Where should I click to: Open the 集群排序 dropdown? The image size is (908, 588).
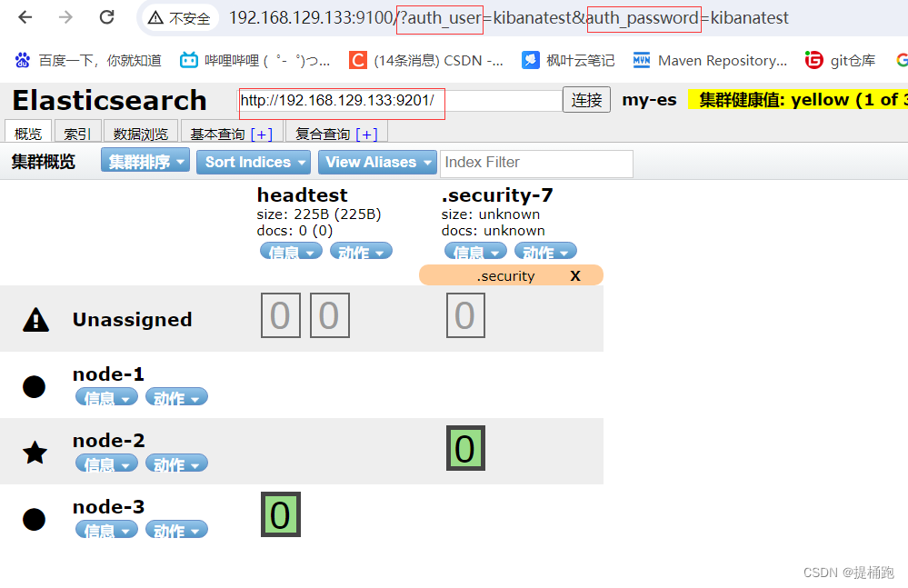(145, 163)
